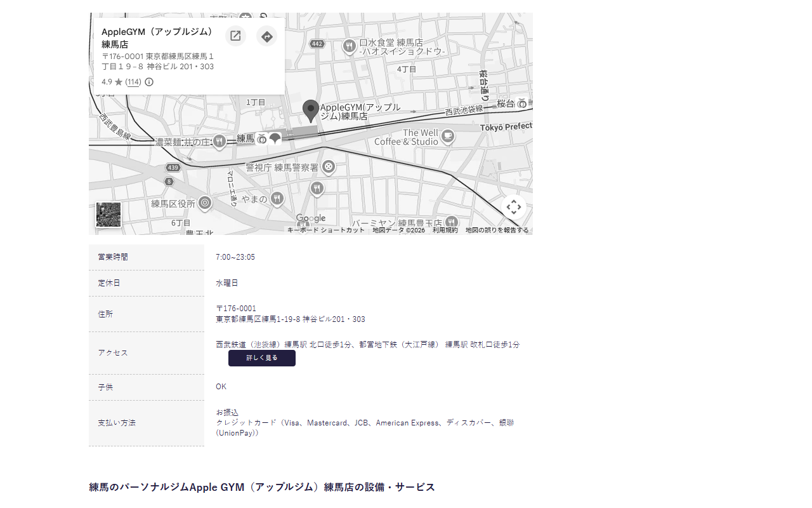Switch to satellite imagery thumbnail
812x508 pixels.
(108, 215)
